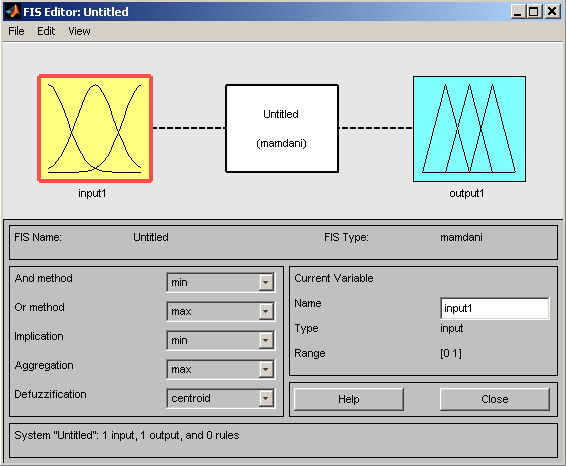Click the input1 label under yellow box
The height and width of the screenshot is (466, 566).
[x=92, y=193]
